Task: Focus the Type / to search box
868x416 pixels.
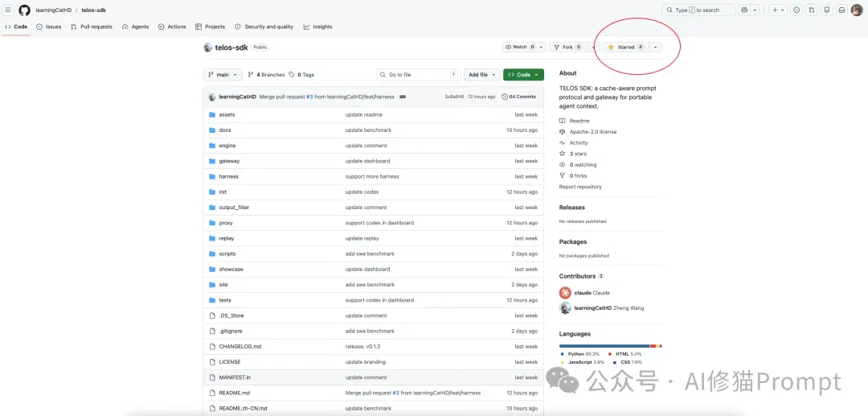Action: 698,10
